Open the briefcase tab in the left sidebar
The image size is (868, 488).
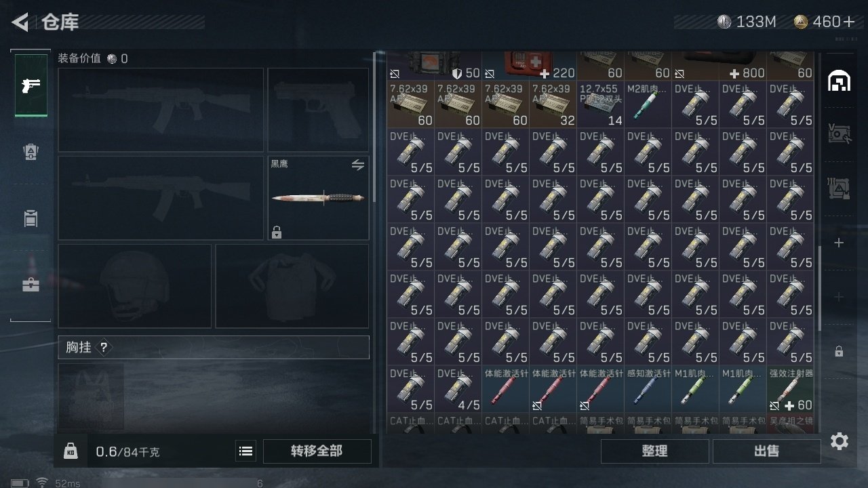(x=31, y=285)
